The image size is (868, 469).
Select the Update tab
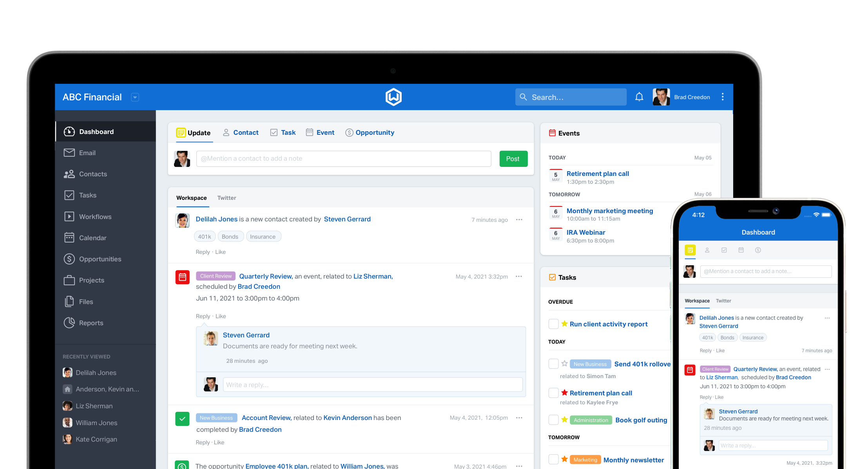[194, 133]
